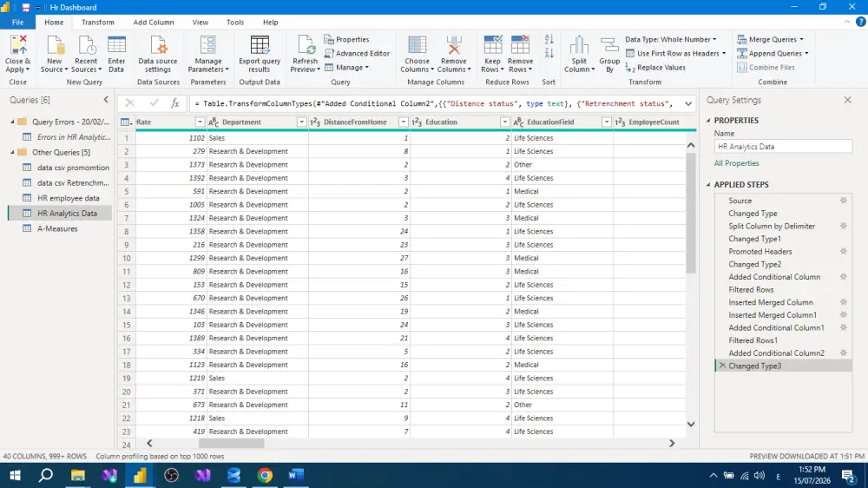Screen dimensions: 868x488
Task: Click the Keep Rows icon
Action: tap(492, 45)
